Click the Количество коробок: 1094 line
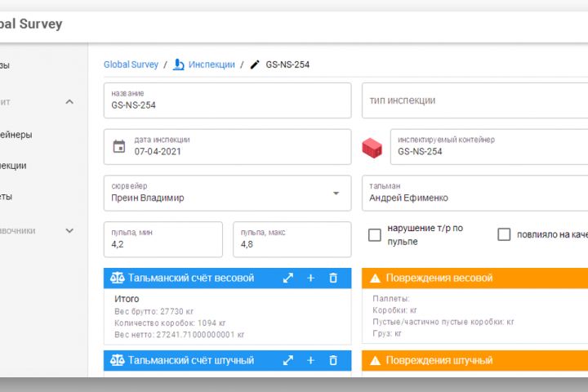The width and height of the screenshot is (588, 392). coord(170,323)
